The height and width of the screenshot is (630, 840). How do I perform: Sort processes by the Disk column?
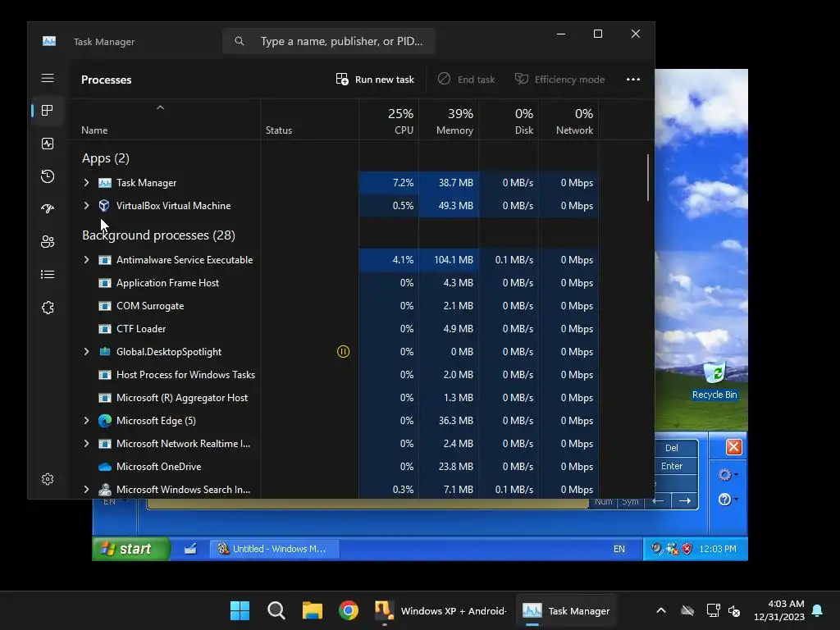(509, 121)
